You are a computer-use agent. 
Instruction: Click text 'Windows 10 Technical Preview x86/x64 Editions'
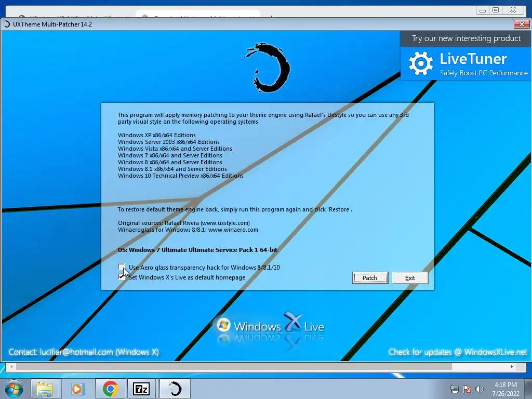[180, 176]
